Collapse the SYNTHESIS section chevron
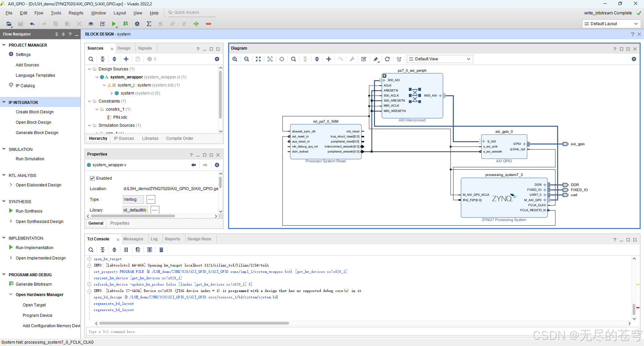The height and width of the screenshot is (346, 644). (x=4, y=201)
